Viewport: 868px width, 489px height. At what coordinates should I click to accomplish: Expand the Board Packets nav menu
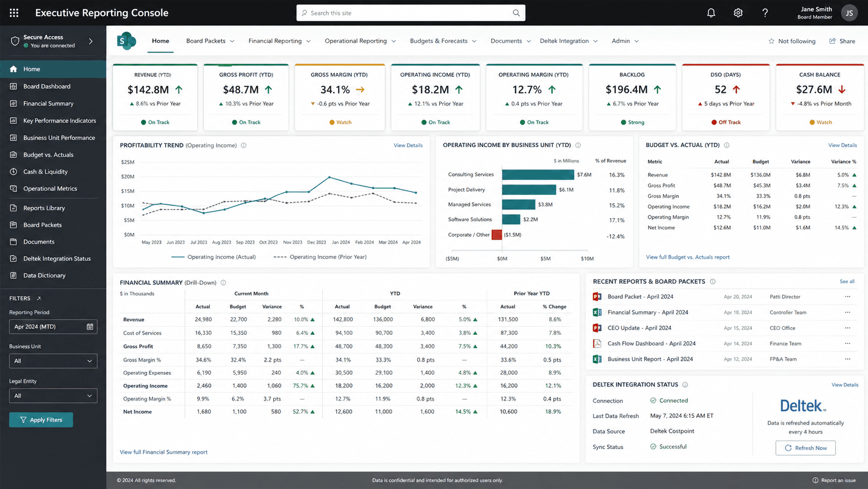210,41
